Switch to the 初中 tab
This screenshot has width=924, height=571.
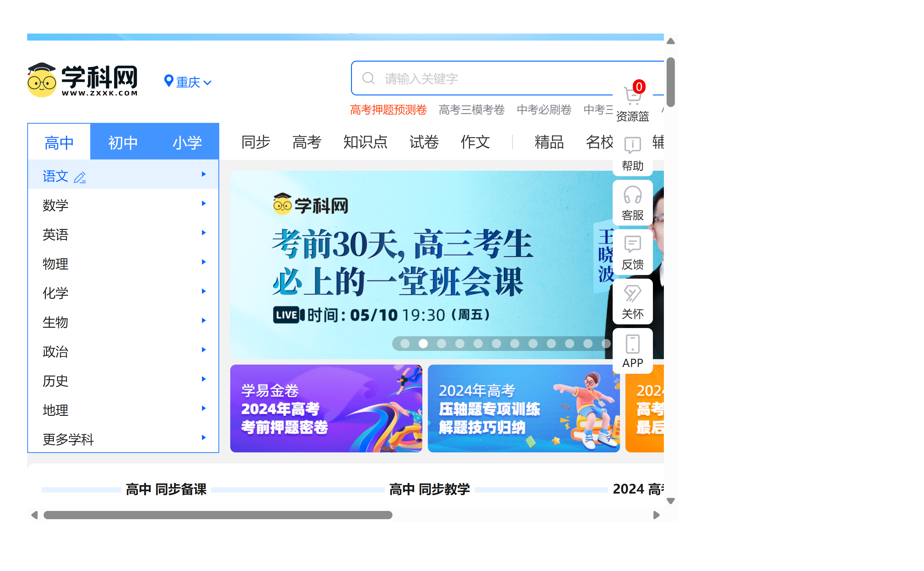click(123, 143)
